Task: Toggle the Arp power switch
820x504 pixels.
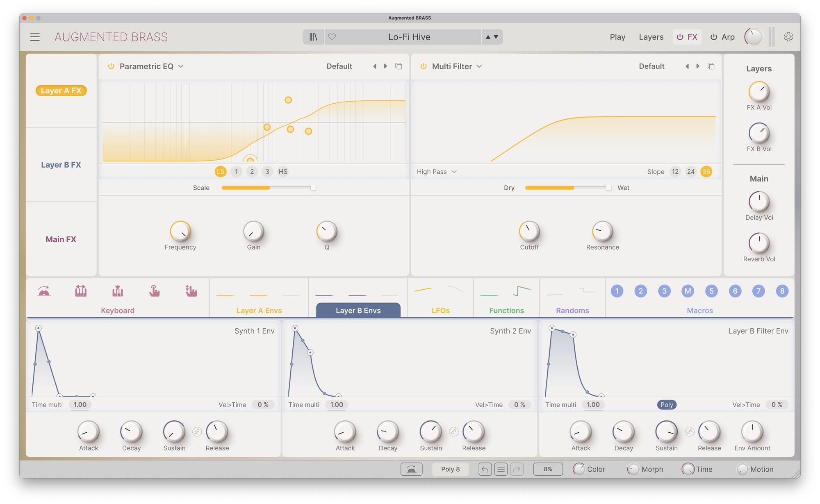Action: (x=714, y=37)
